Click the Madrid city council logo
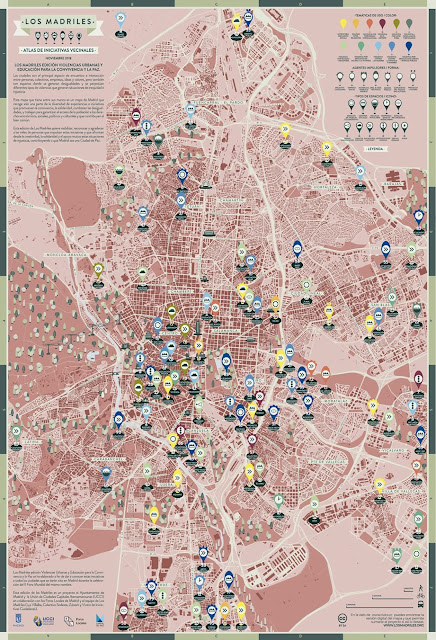This screenshot has width=436, height=640. (18, 621)
